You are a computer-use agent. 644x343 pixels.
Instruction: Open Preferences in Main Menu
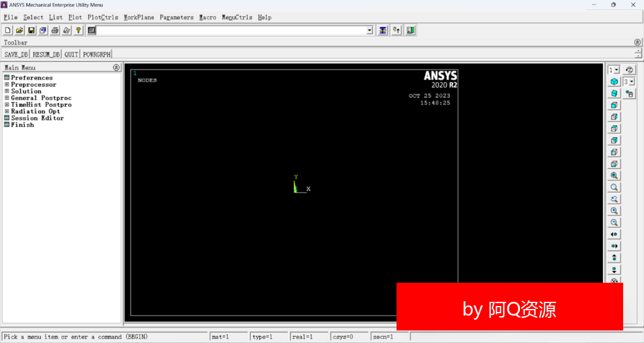pos(32,78)
